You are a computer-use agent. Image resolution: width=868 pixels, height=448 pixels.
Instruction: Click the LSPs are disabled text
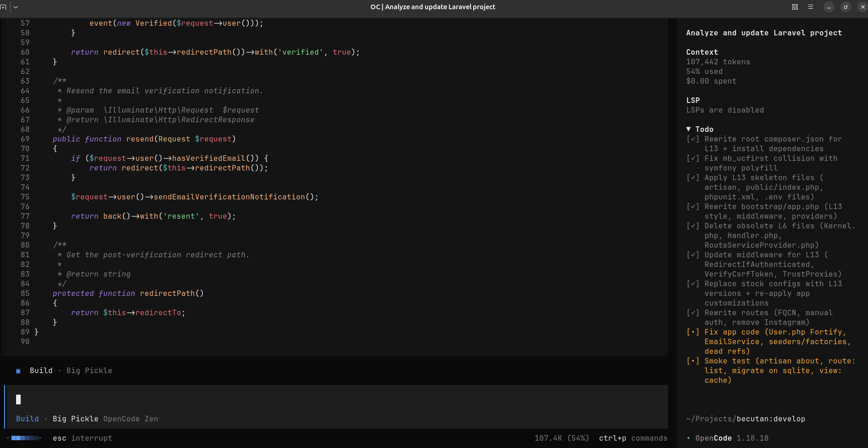coord(725,110)
